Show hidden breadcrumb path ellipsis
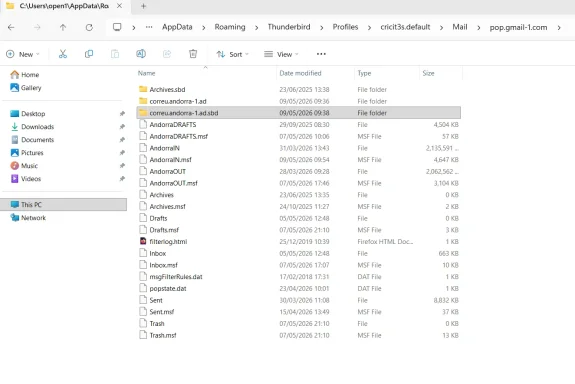 click(149, 27)
